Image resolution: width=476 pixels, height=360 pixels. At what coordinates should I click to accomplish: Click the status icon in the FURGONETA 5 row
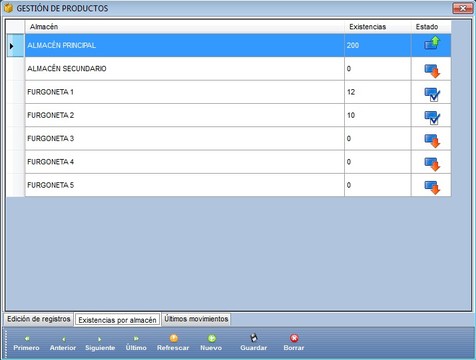pos(432,188)
